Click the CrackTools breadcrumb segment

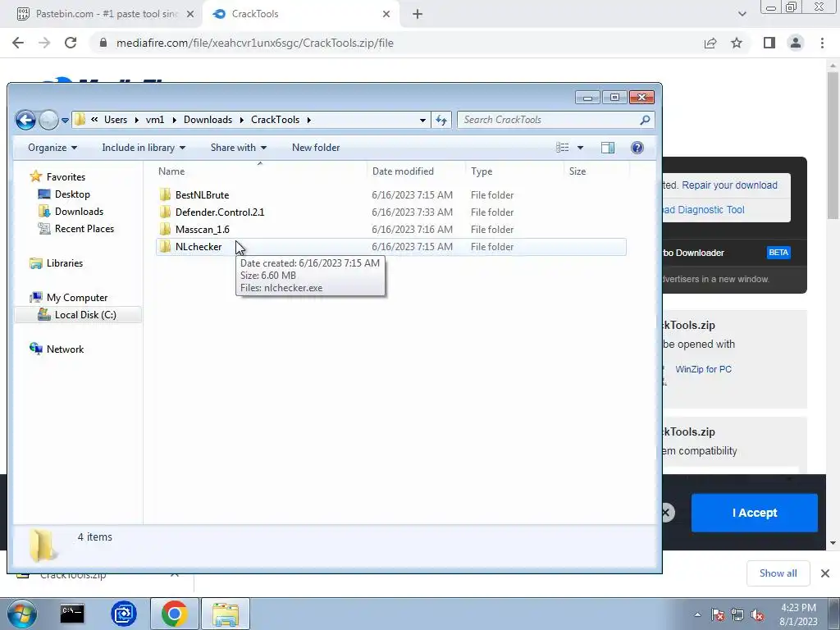click(276, 120)
